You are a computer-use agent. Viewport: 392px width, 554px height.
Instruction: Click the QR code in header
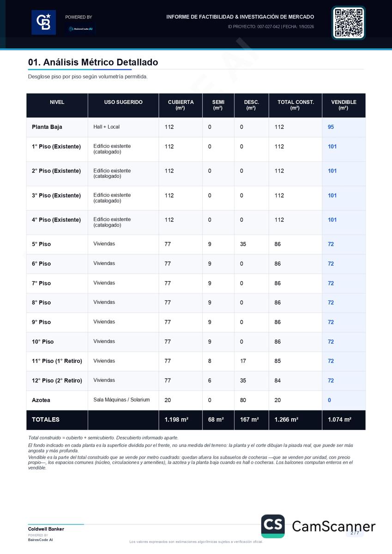[x=349, y=23]
